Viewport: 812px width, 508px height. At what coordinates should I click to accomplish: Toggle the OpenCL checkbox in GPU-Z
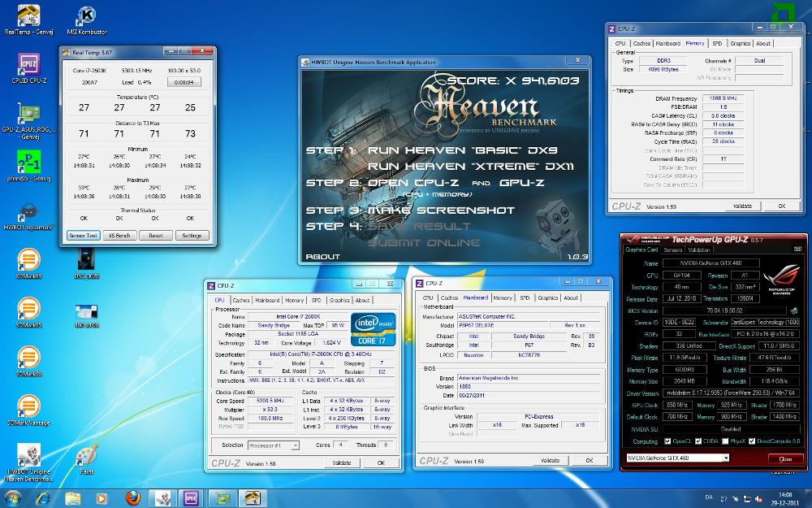[x=667, y=441]
